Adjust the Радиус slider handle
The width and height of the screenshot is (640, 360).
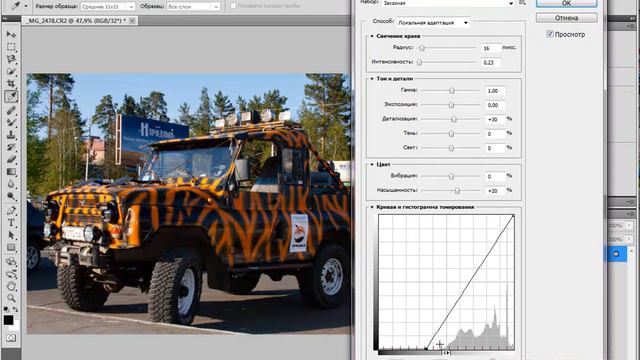[422, 48]
